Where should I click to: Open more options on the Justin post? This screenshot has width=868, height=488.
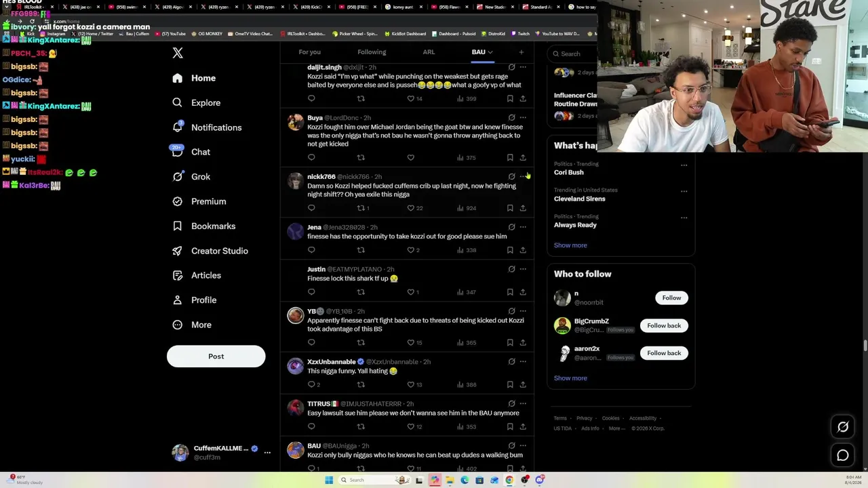523,269
